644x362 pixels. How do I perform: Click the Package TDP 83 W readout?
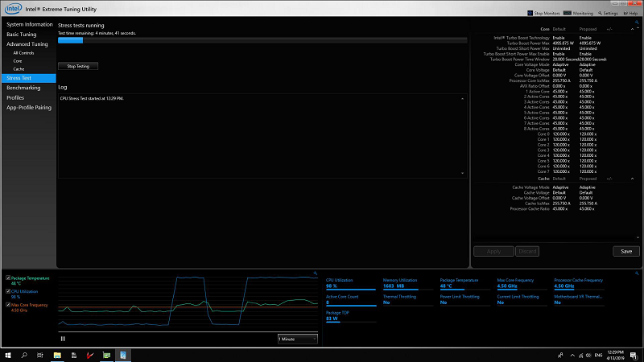click(x=351, y=316)
